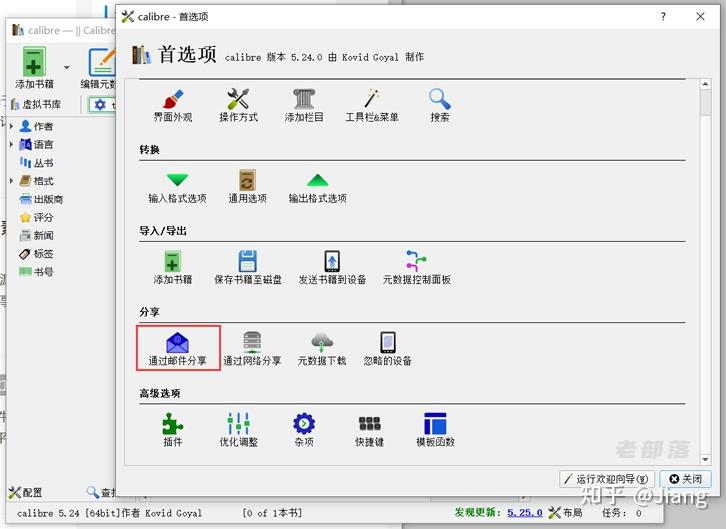
Task: Click the 关闭 close button
Action: pos(686,479)
